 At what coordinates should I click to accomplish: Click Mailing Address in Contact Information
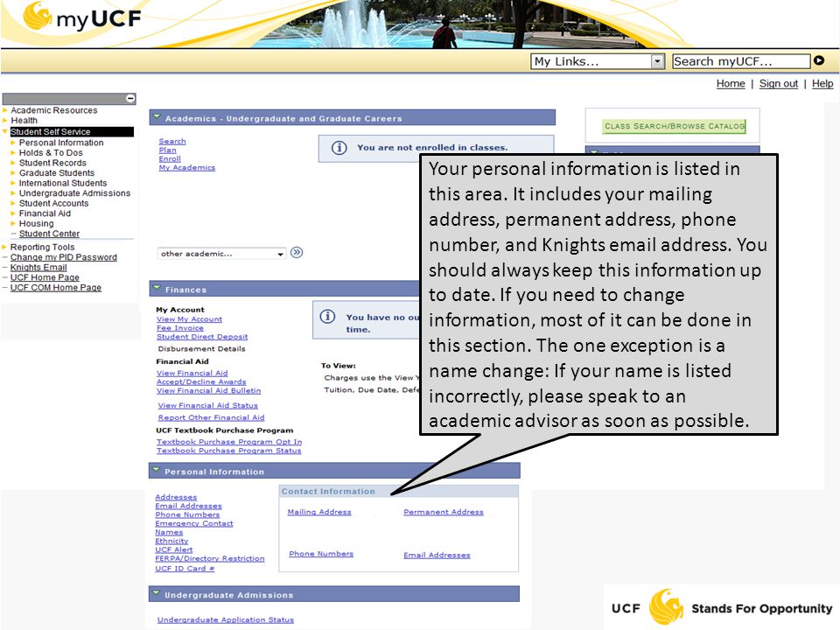click(x=319, y=512)
